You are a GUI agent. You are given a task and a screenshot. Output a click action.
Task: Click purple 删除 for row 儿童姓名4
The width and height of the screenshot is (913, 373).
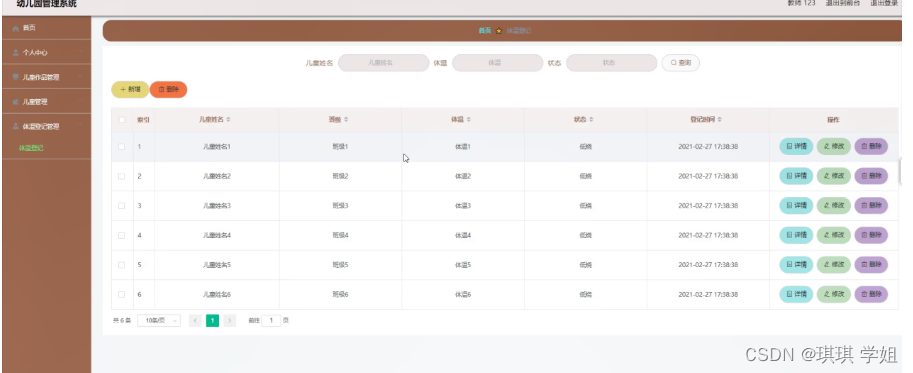[x=871, y=235]
